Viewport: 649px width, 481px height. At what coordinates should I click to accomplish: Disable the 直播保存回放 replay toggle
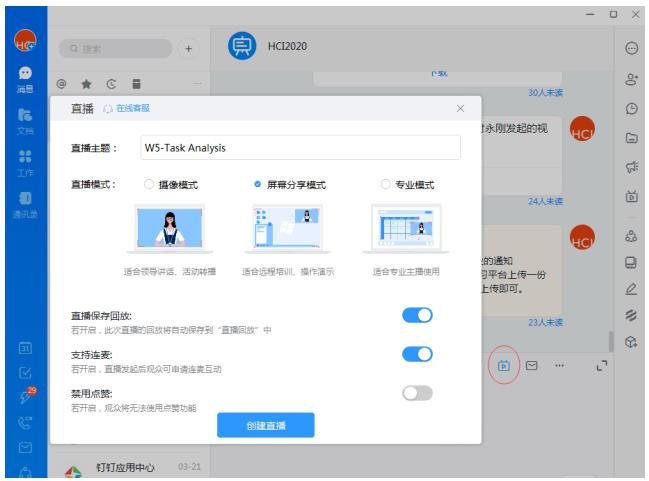pyautogui.click(x=416, y=315)
